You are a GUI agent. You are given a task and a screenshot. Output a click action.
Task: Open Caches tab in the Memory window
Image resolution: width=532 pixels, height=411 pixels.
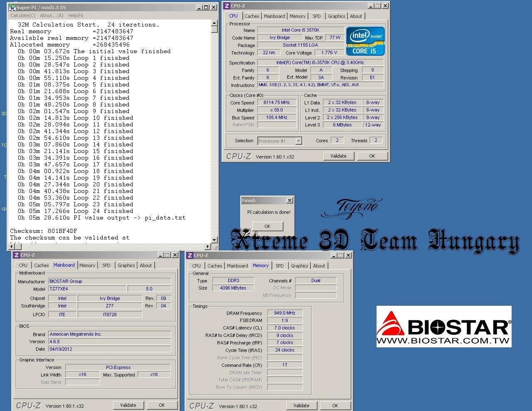click(x=214, y=266)
